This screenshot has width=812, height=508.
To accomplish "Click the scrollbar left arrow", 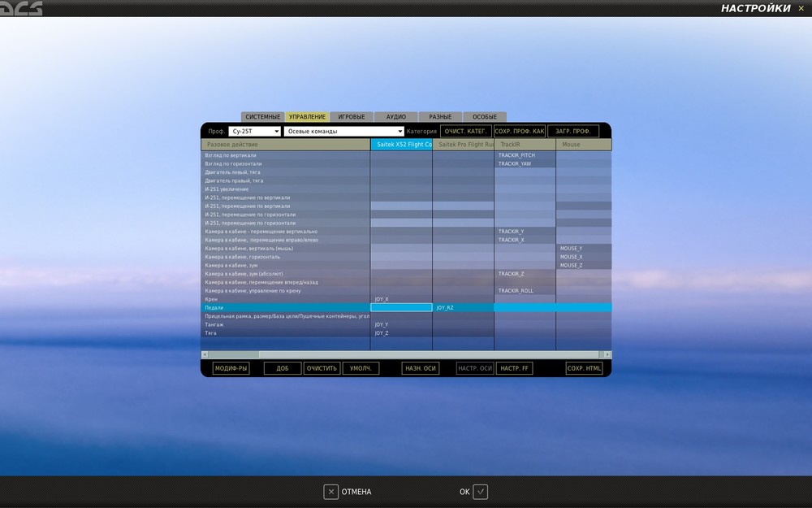I will point(205,354).
